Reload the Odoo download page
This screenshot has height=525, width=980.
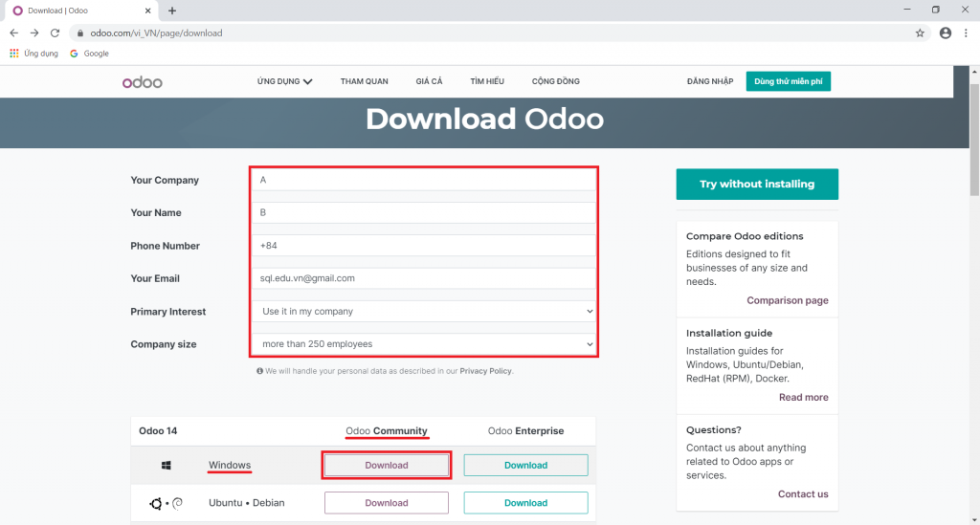point(55,33)
